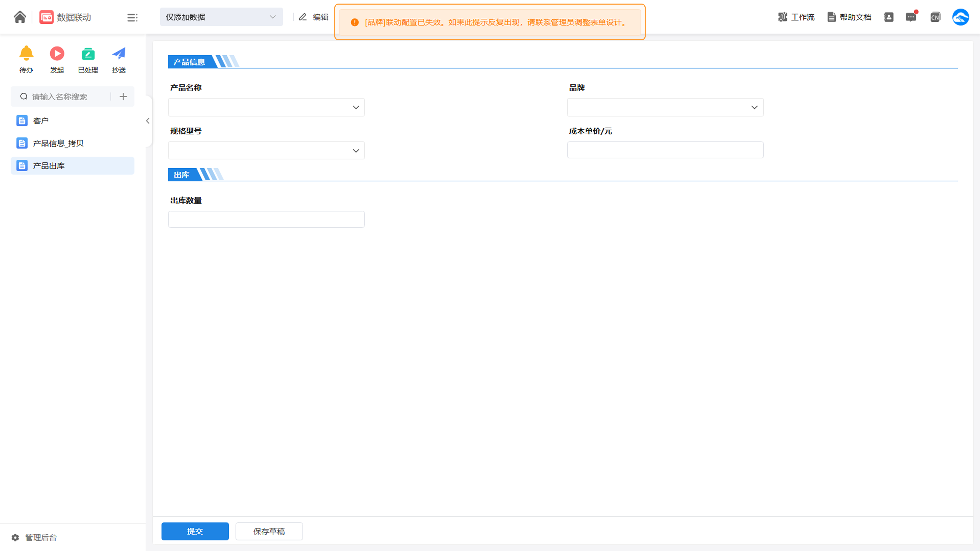Switch language via CN icon
Screen dimensions: 980x551
935,17
